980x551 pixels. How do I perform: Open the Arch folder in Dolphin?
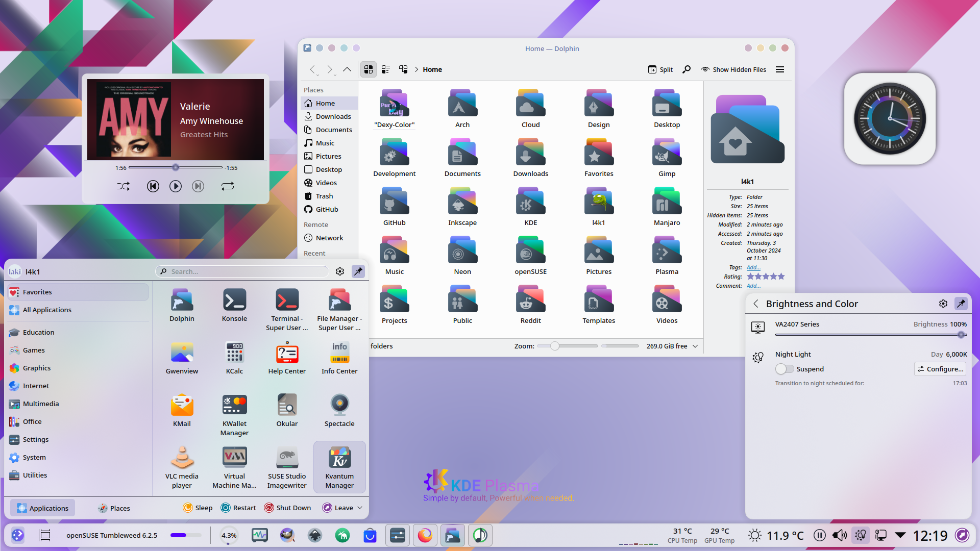click(462, 108)
